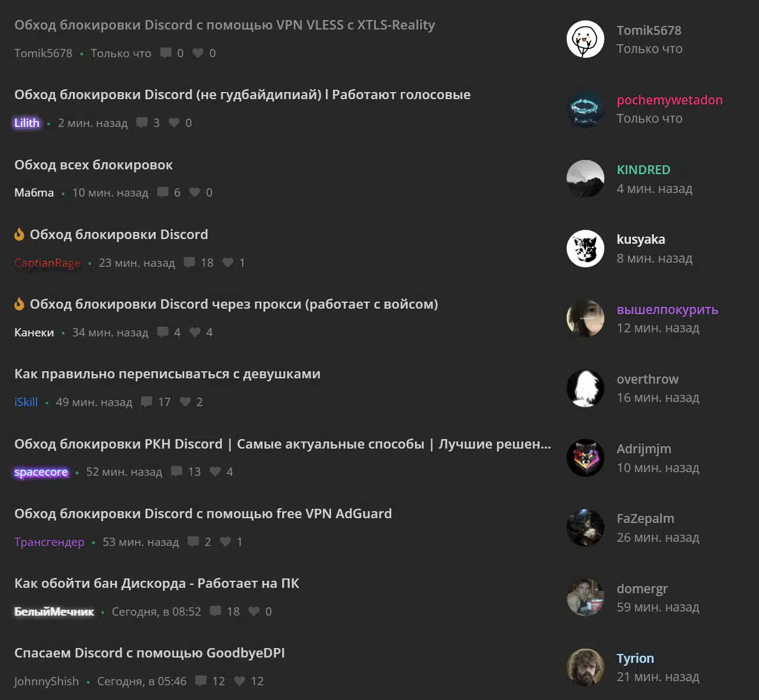Open the thread 'Обход всех блокировок'
Image resolution: width=759 pixels, height=700 pixels.
coord(94,165)
